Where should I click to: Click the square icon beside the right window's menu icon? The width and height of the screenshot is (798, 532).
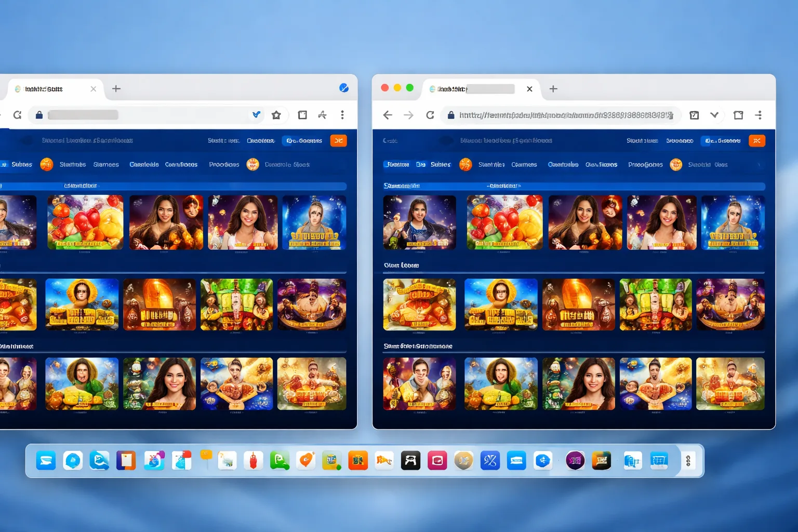pyautogui.click(x=738, y=115)
